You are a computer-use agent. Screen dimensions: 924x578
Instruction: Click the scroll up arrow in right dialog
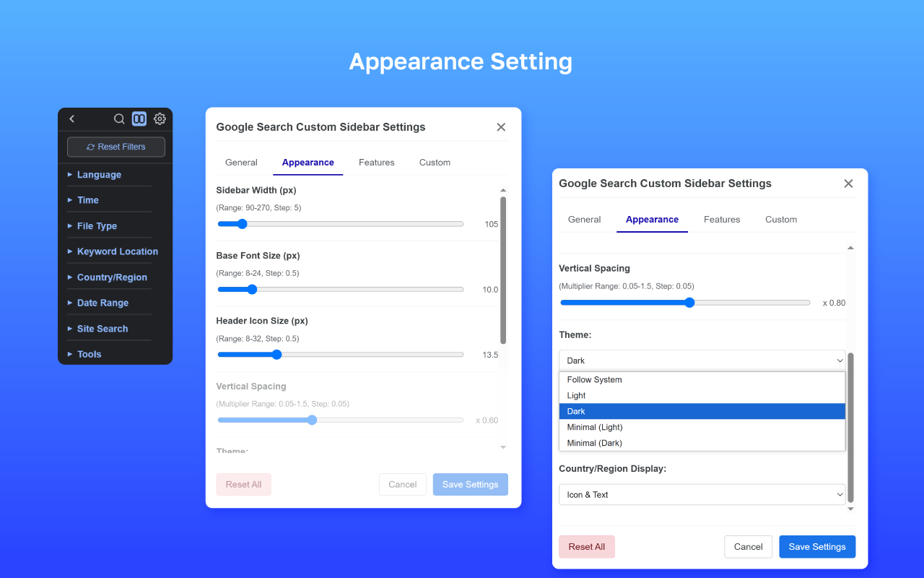click(x=850, y=248)
